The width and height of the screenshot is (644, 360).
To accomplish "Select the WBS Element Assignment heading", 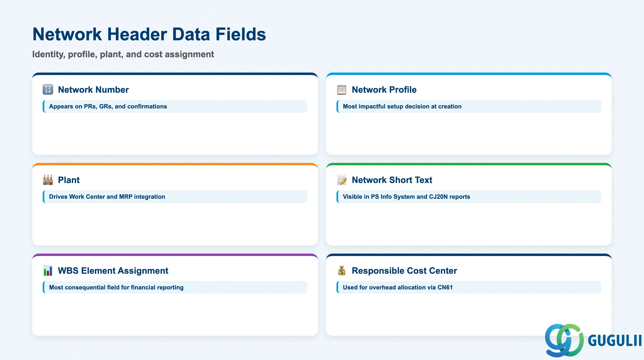I will (x=113, y=271).
